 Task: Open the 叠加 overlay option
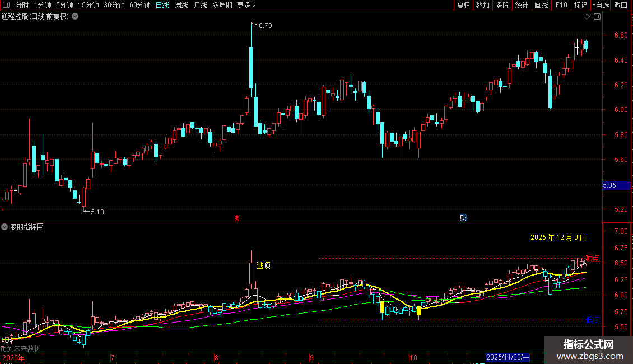point(483,5)
